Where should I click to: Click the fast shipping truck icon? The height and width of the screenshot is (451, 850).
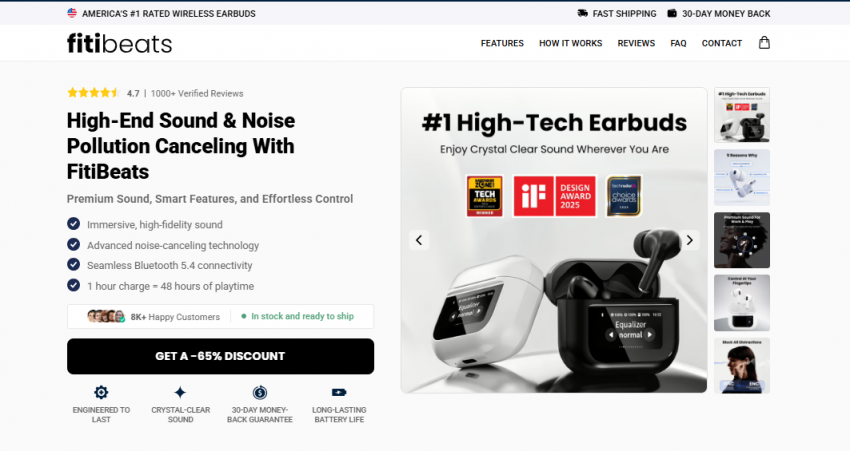[x=583, y=13]
